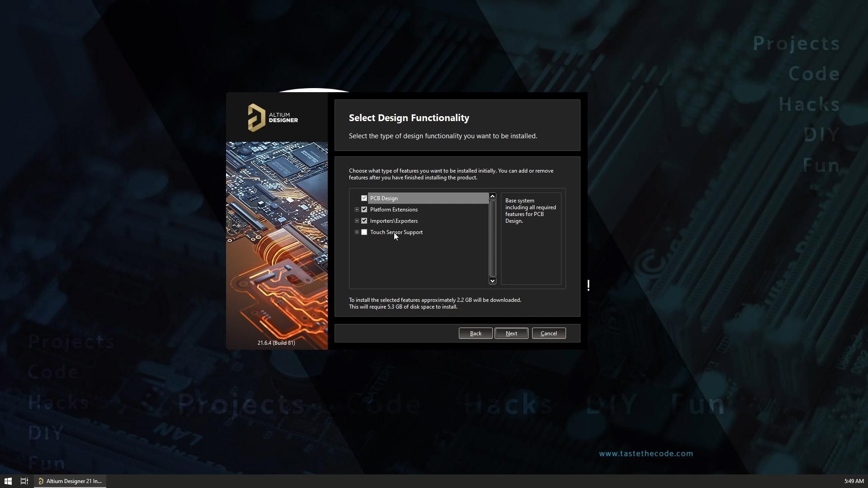Cancel the installation
Screen dimensions: 868x488
click(548, 333)
